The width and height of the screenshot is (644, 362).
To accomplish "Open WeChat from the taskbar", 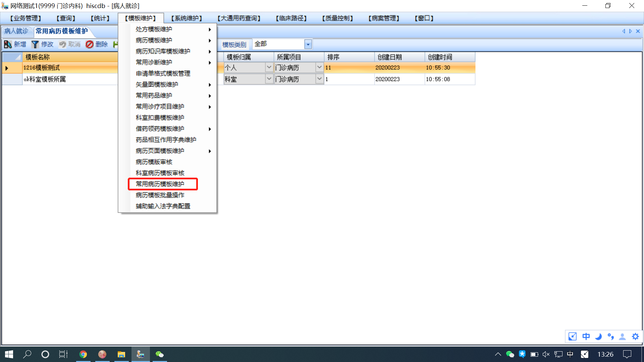I will coord(160,354).
